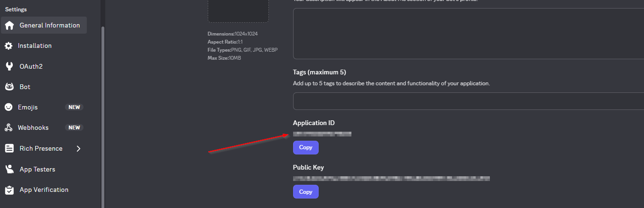This screenshot has height=208, width=644.
Task: Open the Bot settings robot icon
Action: (x=9, y=87)
